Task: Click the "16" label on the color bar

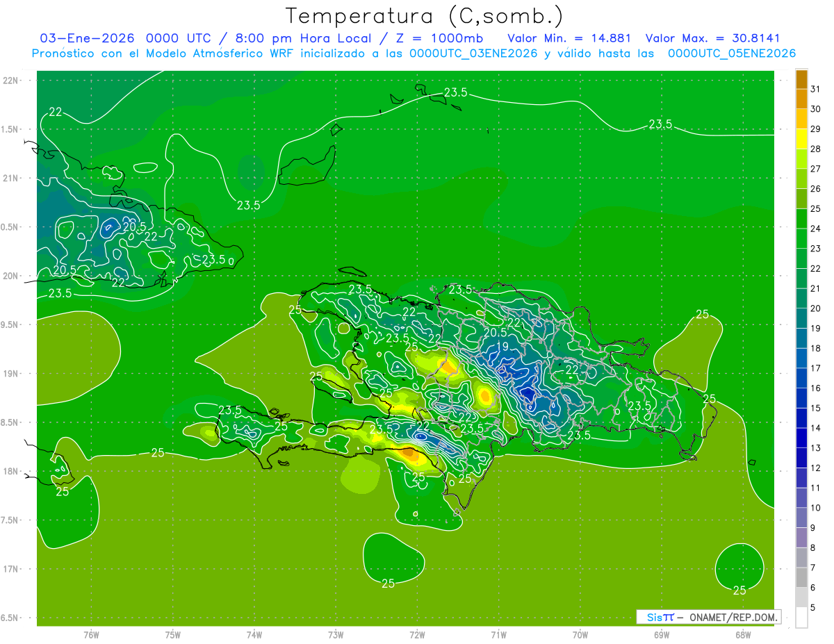Action: (816, 388)
